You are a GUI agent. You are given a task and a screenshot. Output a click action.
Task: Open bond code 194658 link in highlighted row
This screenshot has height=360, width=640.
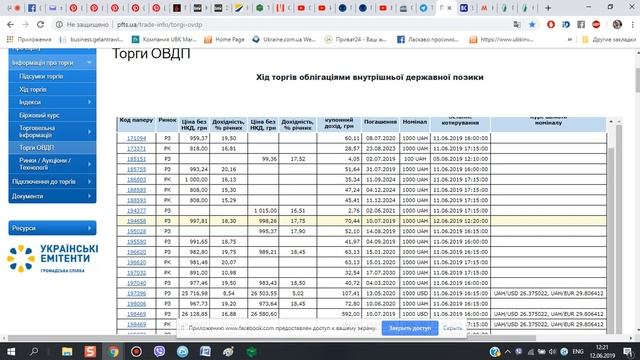click(136, 221)
